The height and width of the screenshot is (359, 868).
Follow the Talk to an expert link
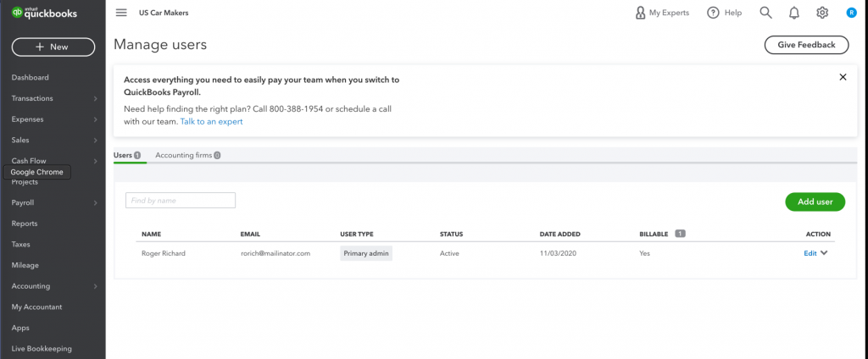(x=211, y=122)
